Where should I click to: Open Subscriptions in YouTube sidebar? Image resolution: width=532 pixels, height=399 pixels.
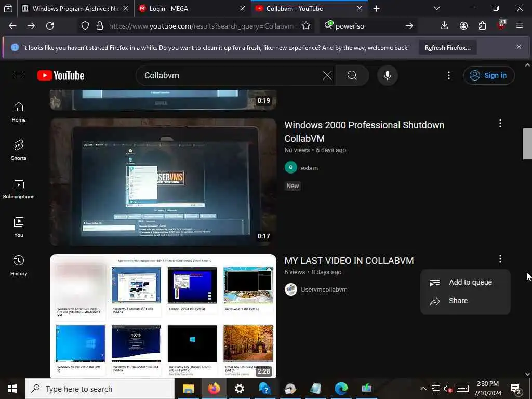[x=19, y=189]
